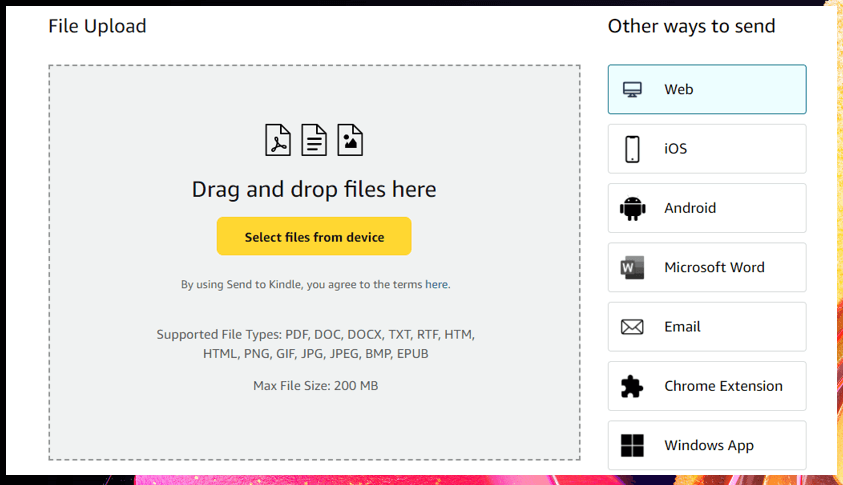This screenshot has width=843, height=485.
Task: Select the Email sending option
Action: [x=707, y=327]
